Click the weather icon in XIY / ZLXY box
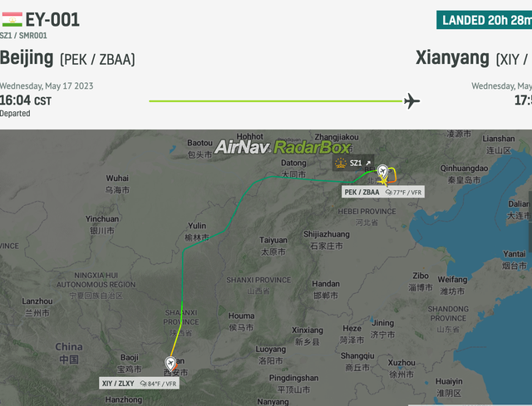 [x=144, y=384]
